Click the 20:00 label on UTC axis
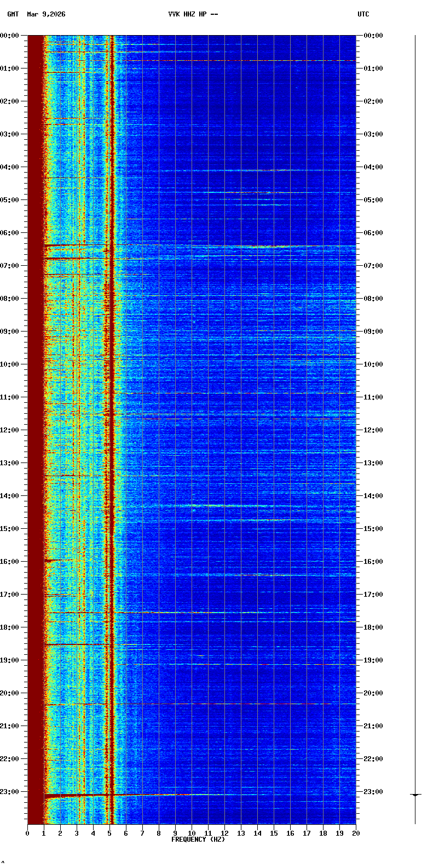The width and height of the screenshot is (439, 868). click(x=373, y=693)
